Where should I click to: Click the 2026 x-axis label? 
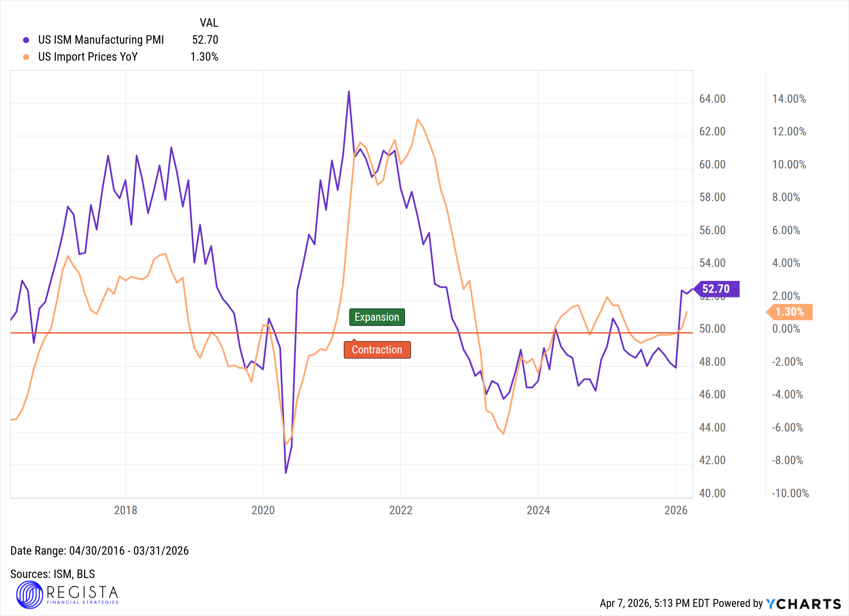(x=675, y=510)
